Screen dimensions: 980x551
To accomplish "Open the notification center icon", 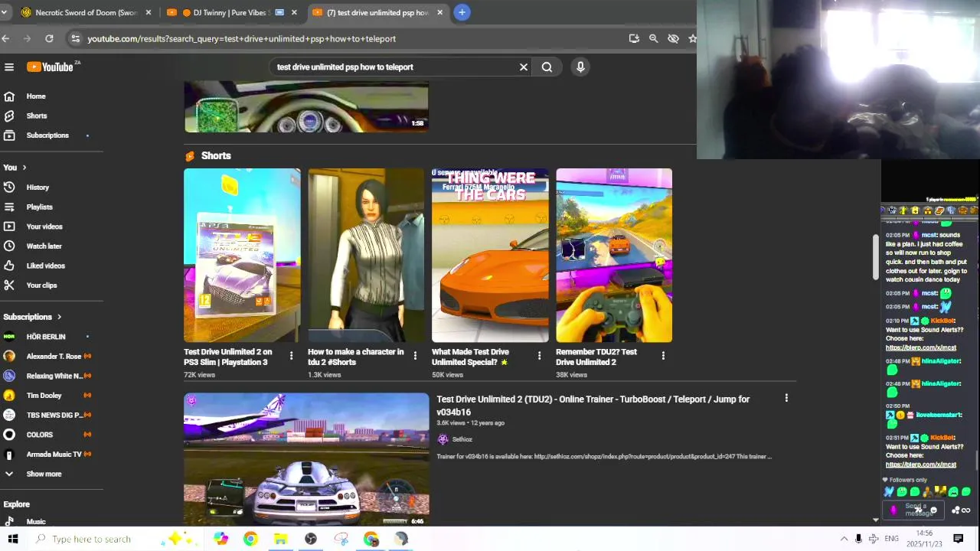I will 958,539.
